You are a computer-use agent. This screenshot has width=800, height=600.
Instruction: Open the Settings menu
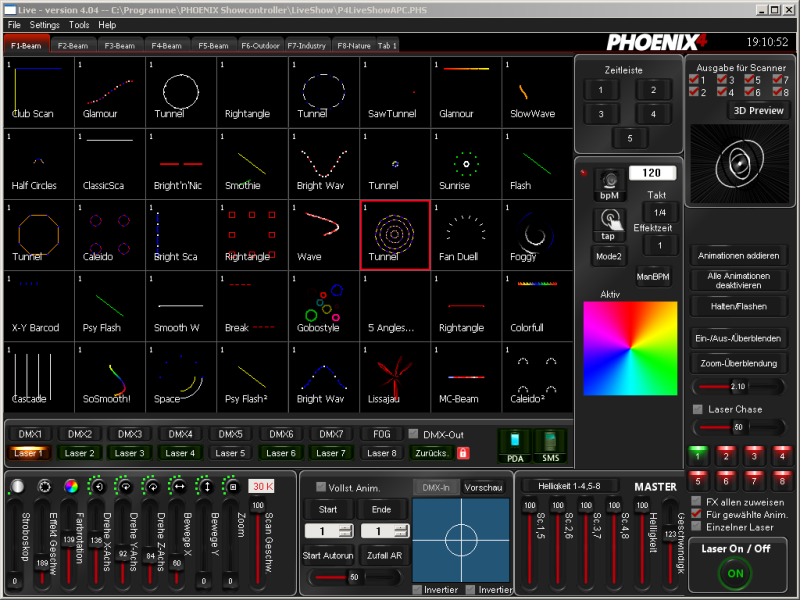pos(44,24)
